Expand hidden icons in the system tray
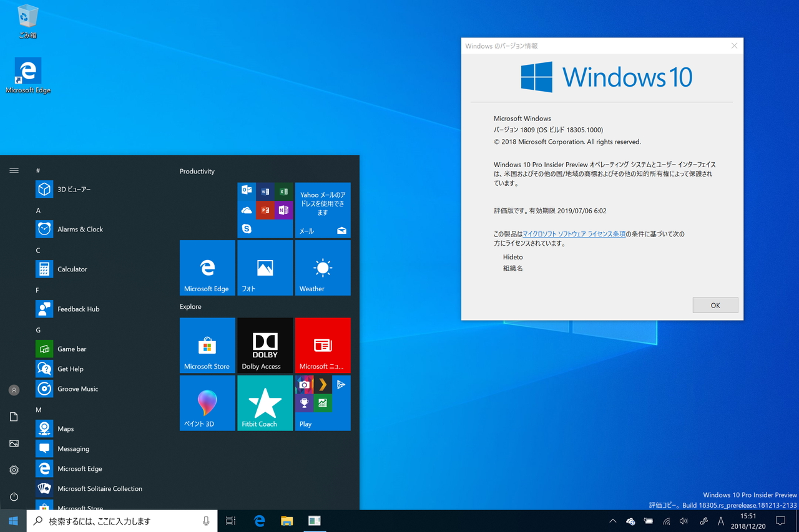This screenshot has height=532, width=799. pos(612,521)
